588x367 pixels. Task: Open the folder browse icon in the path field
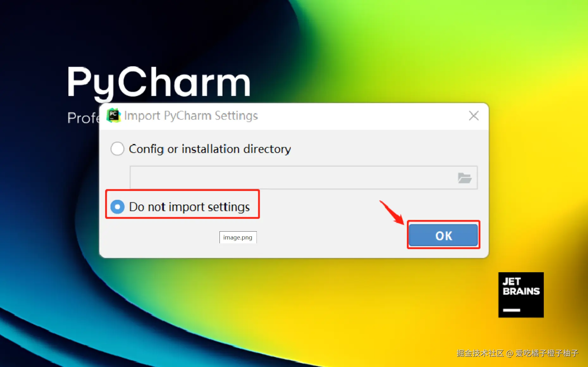[464, 178]
